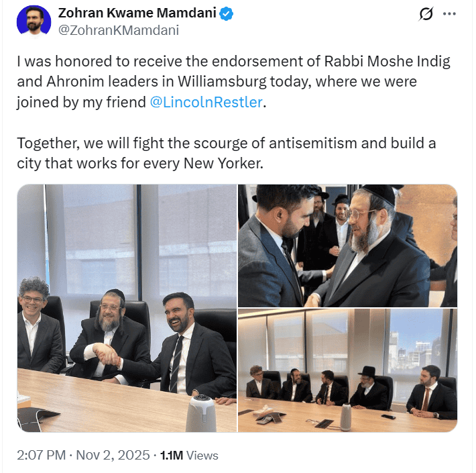Image resolution: width=476 pixels, height=473 pixels.
Task: Click the man in black hat seated at table
Action: [x=369, y=387]
